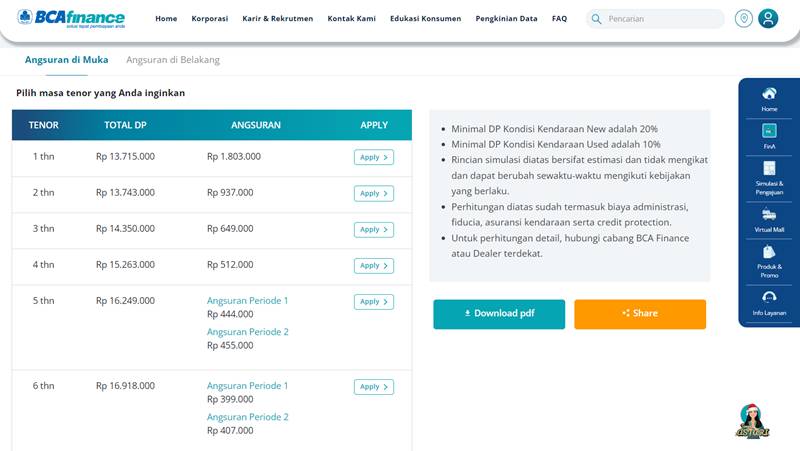800x451 pixels.
Task: Switch to Angsuran di Belakang tab
Action: (x=173, y=60)
